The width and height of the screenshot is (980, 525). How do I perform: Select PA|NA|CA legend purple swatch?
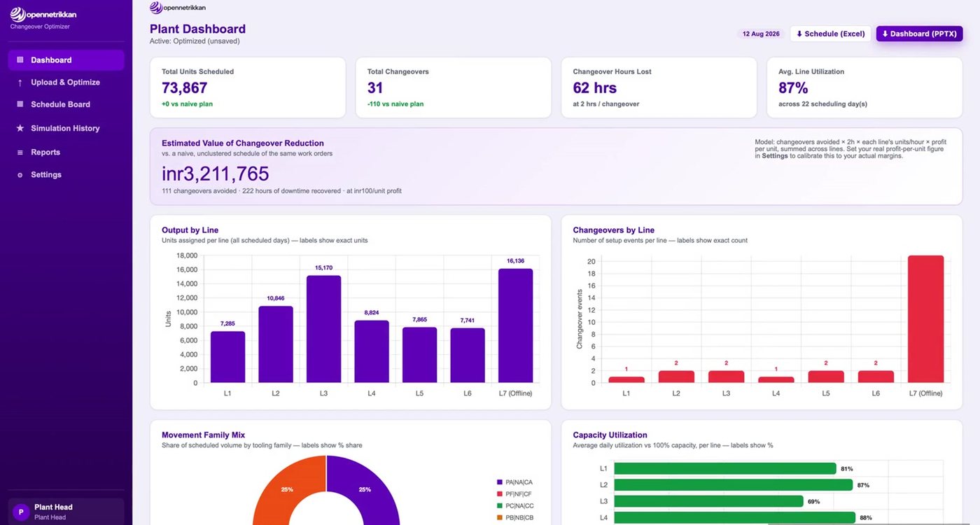499,482
